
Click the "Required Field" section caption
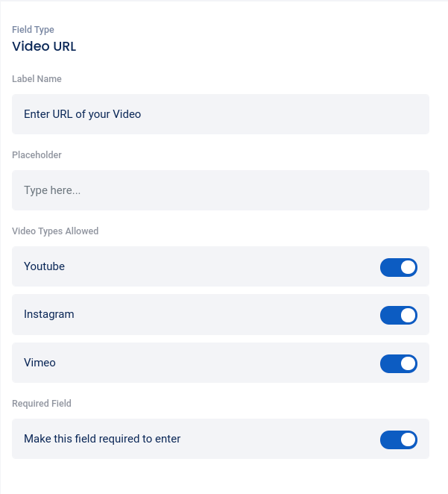click(x=42, y=403)
